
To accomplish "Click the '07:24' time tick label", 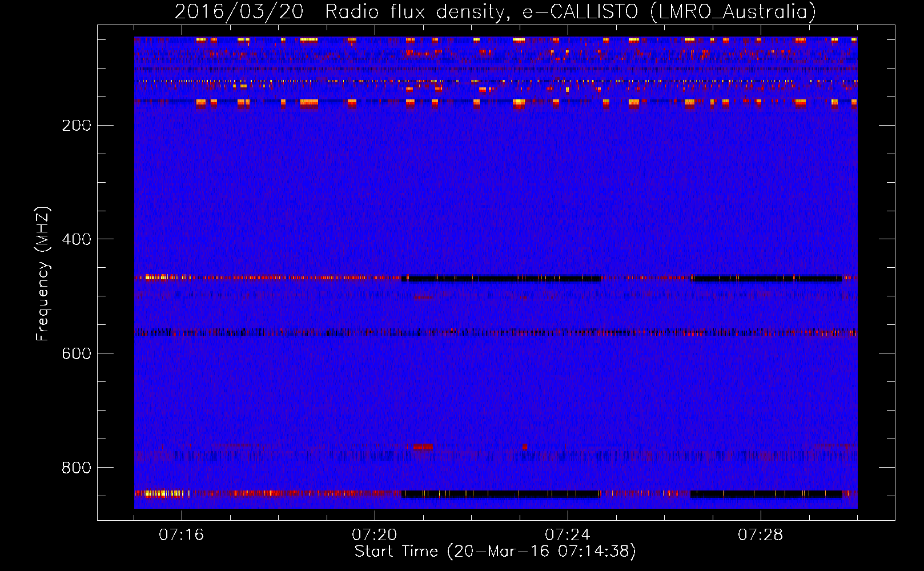I will (x=568, y=535).
